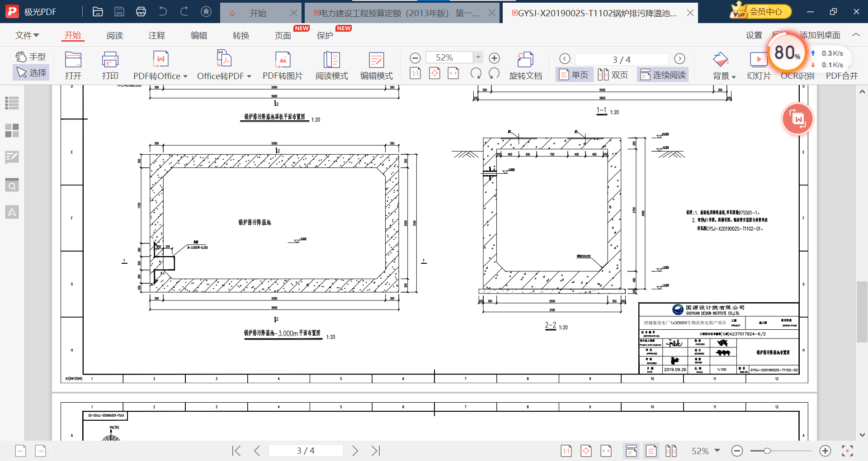Switch to the 注释 ribbon tab
Viewport: 868px width, 461px height.
tap(157, 35)
